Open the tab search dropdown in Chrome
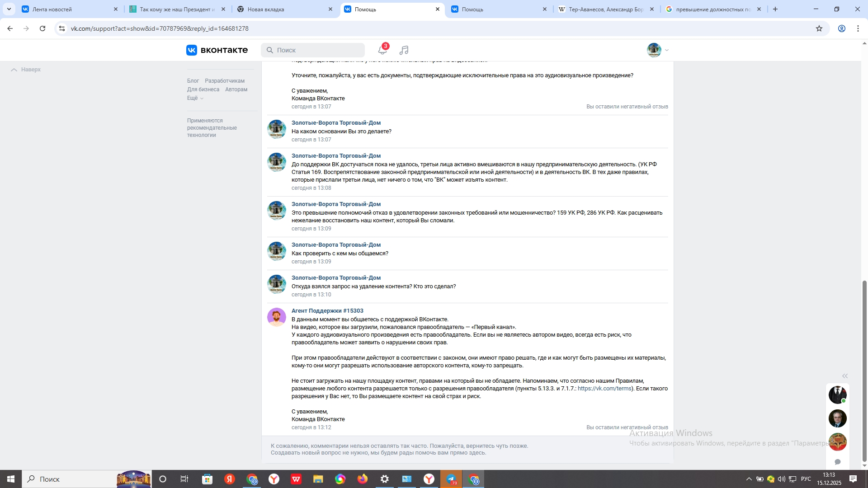 (9, 9)
